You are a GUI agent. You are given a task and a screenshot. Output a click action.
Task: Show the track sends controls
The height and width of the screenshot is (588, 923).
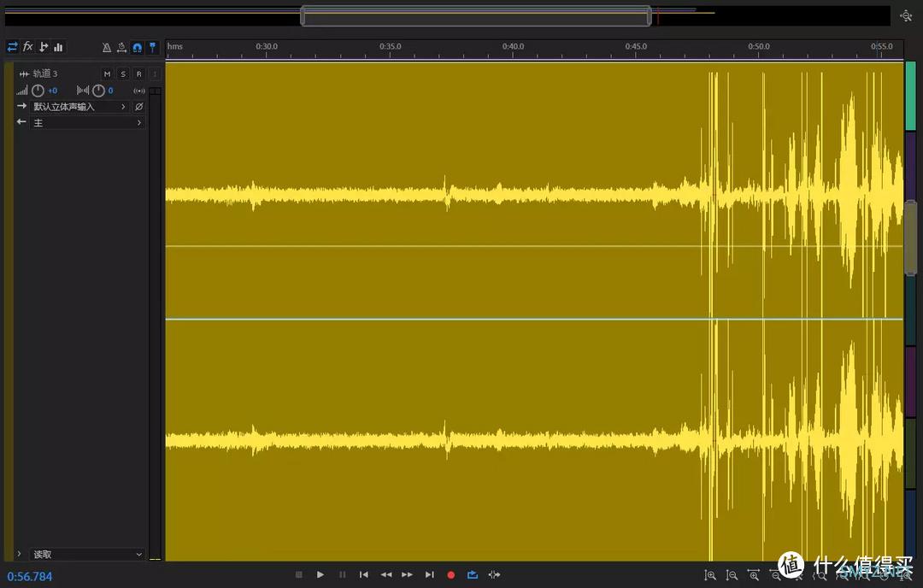(43, 47)
